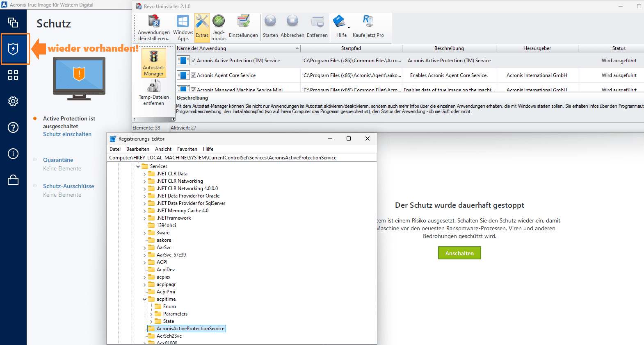
Task: Open Schutz-Ausschlüsse link
Action: 69,186
